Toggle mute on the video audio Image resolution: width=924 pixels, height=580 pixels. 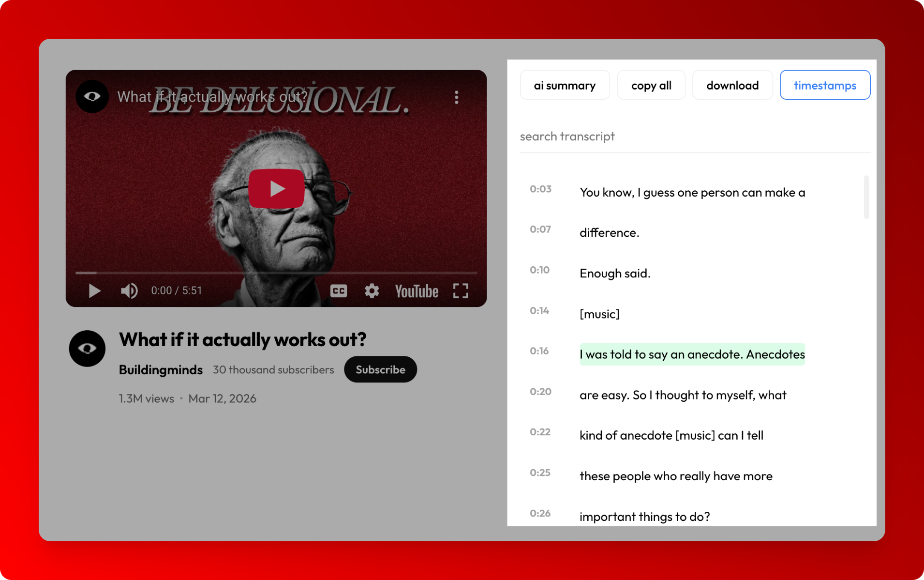(x=128, y=290)
